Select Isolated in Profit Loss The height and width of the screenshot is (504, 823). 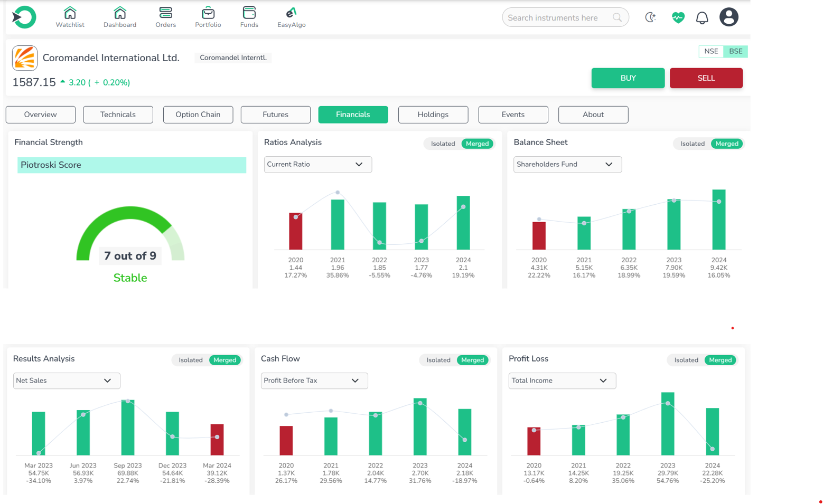[x=686, y=360]
